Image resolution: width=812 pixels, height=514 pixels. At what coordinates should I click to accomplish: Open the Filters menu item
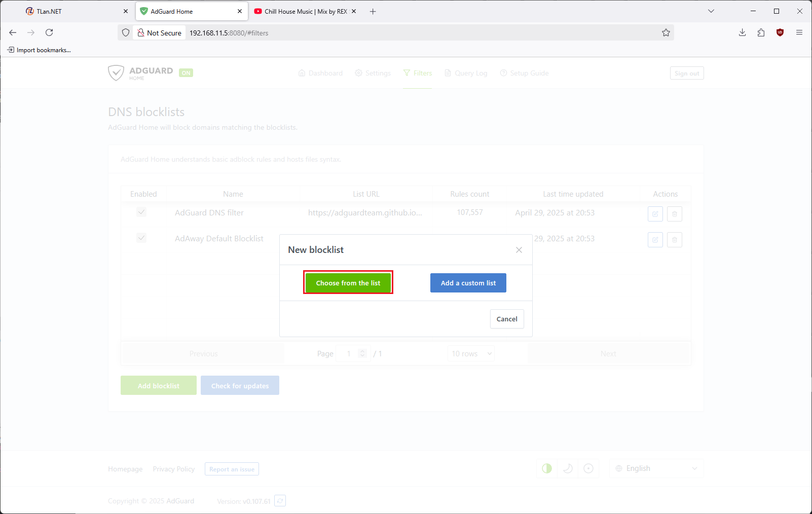[x=418, y=73]
